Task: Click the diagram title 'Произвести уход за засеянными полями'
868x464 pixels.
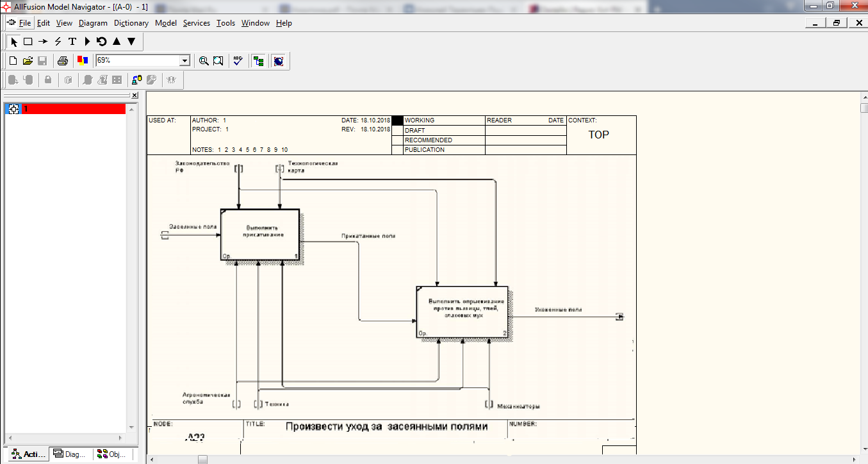Action: (386, 426)
